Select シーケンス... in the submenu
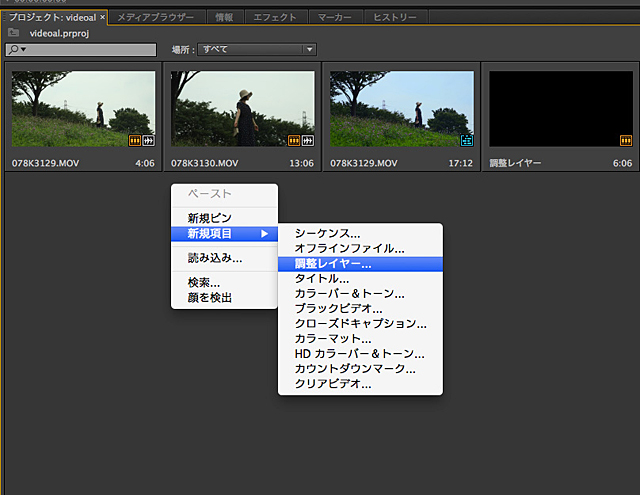 click(360, 233)
